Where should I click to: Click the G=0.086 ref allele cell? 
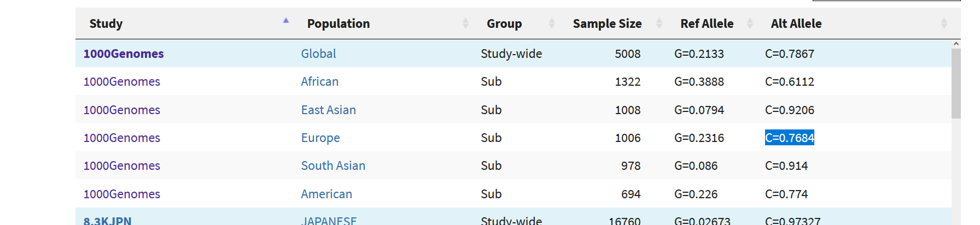point(696,165)
